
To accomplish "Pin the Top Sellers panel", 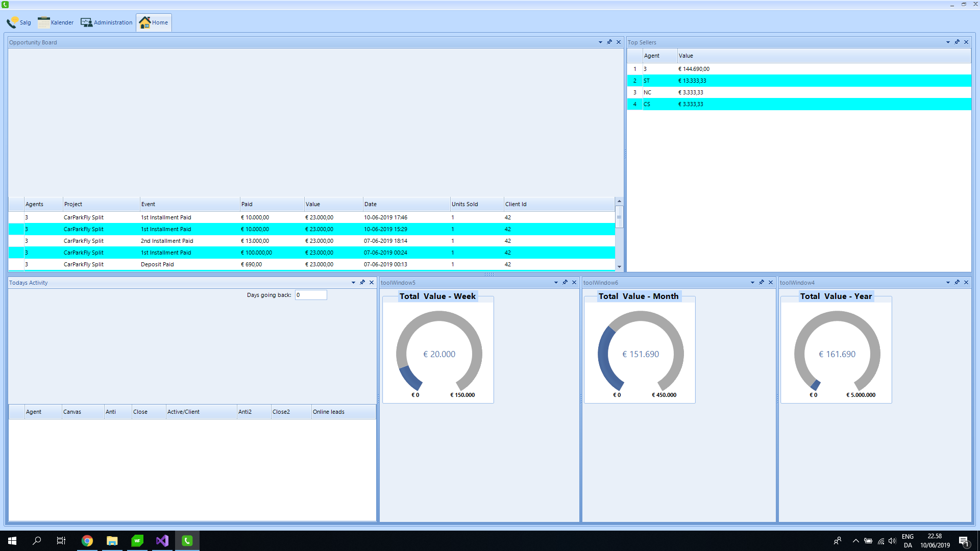I will [x=957, y=42].
